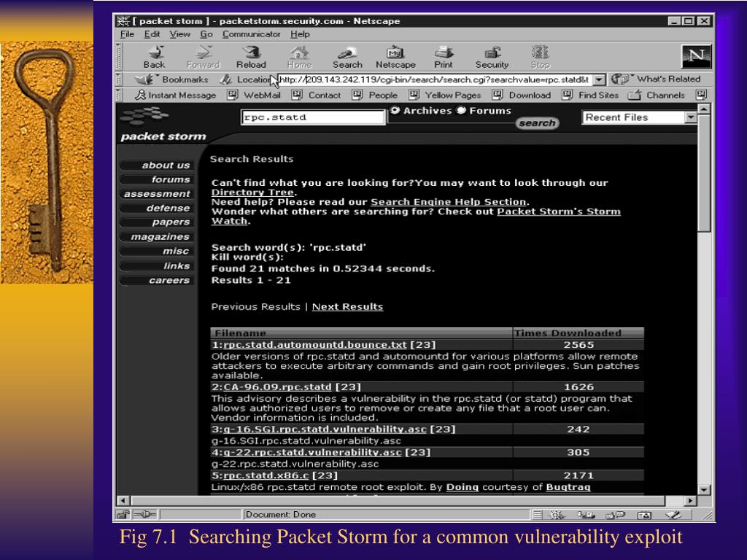The width and height of the screenshot is (747, 560).
Task: Open the View menu
Action: tap(179, 34)
